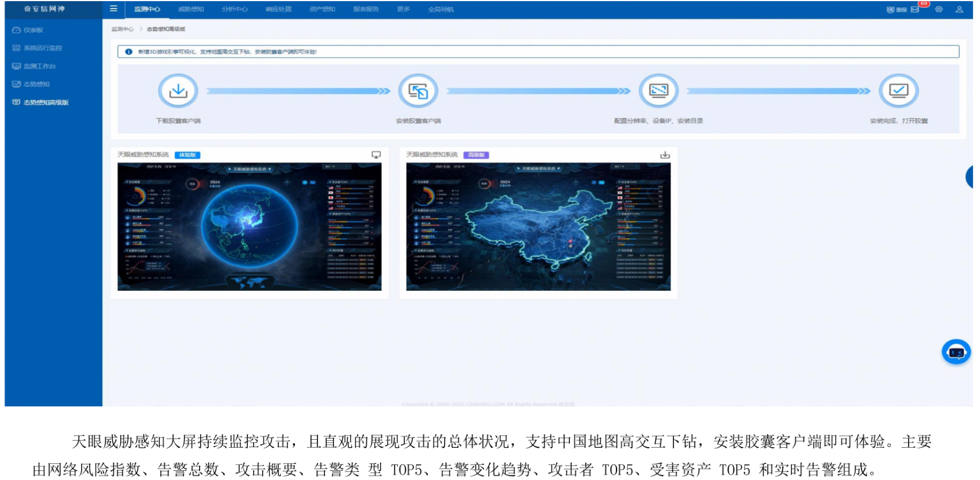Open the mail notifications envelope icon
This screenshot has width=980, height=480.
pos(915,9)
